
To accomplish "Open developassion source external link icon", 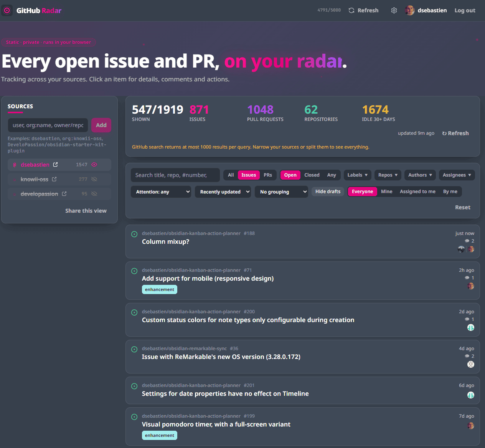I will (x=64, y=193).
